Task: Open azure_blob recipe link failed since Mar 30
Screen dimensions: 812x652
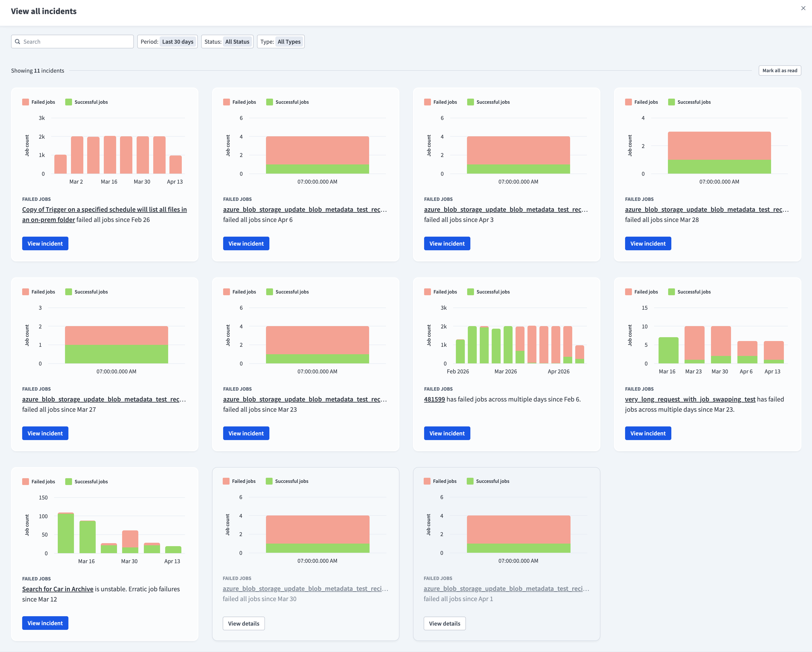Action: pos(305,588)
